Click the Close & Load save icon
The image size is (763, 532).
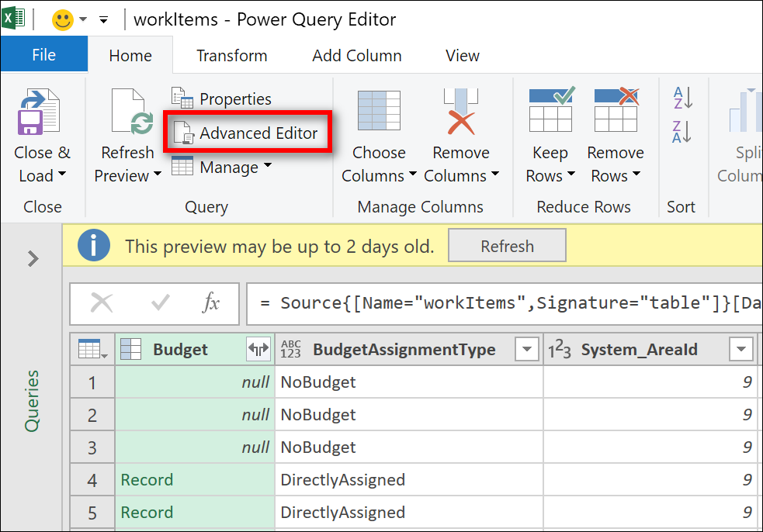coord(39,112)
